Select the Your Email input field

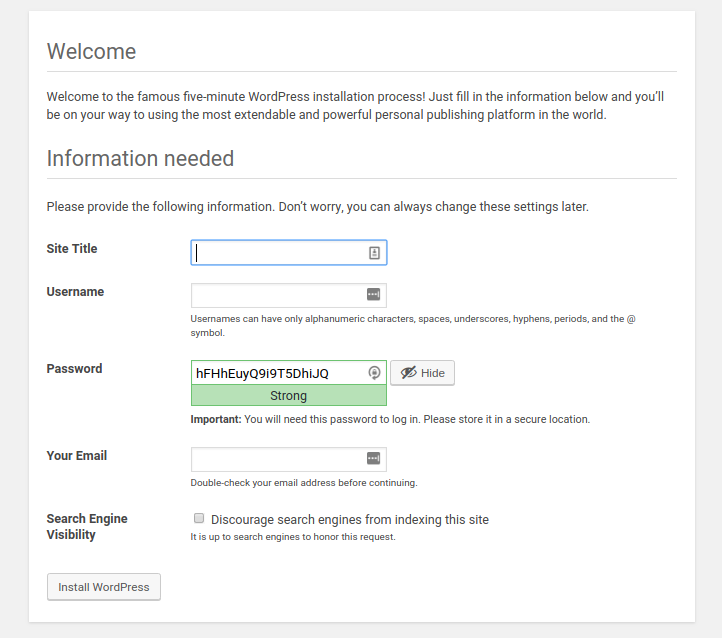pos(289,459)
